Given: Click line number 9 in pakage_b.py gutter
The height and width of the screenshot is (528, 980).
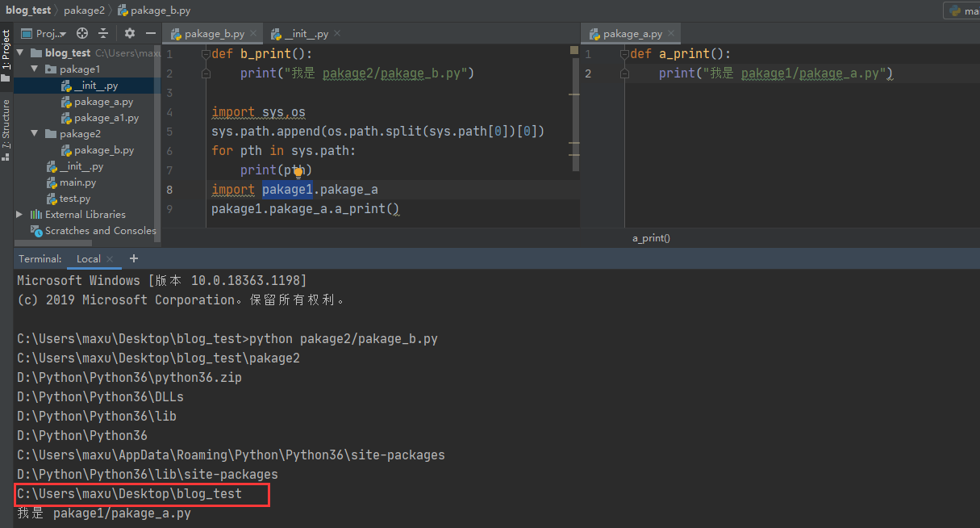Looking at the screenshot, I should pyautogui.click(x=169, y=209).
